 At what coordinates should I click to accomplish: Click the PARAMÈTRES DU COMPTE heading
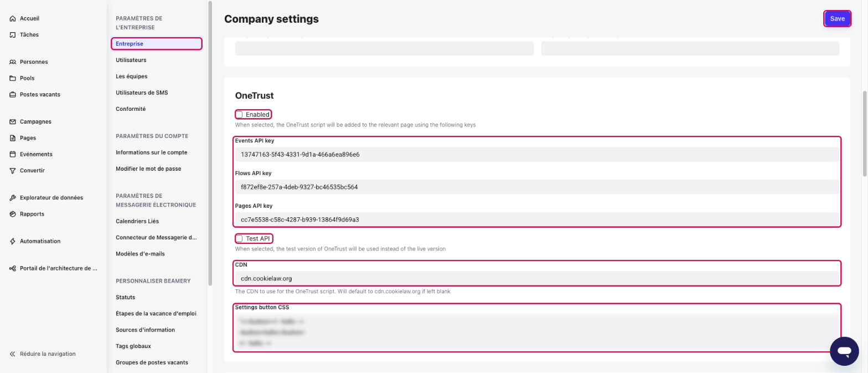pos(152,136)
